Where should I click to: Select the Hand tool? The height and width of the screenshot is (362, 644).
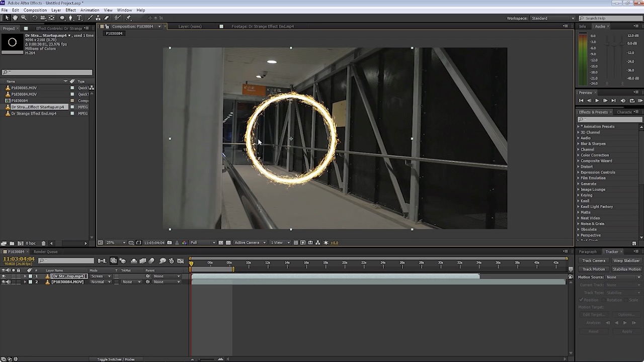click(x=15, y=18)
